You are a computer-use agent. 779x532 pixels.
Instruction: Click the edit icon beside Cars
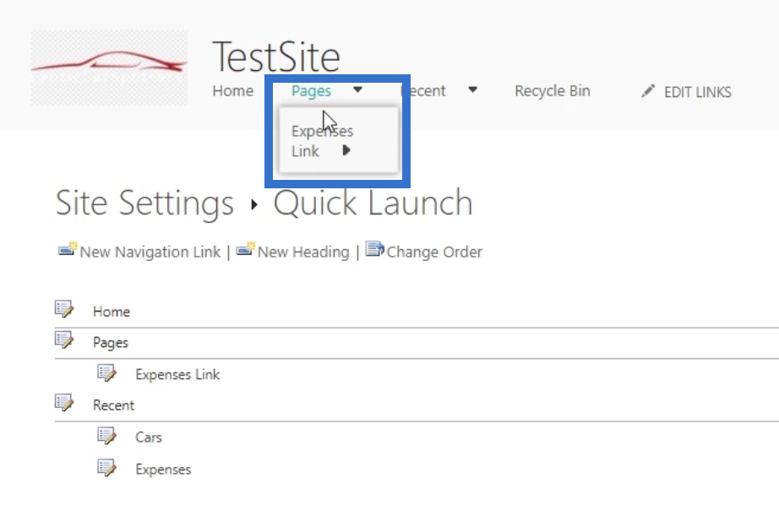(x=106, y=436)
